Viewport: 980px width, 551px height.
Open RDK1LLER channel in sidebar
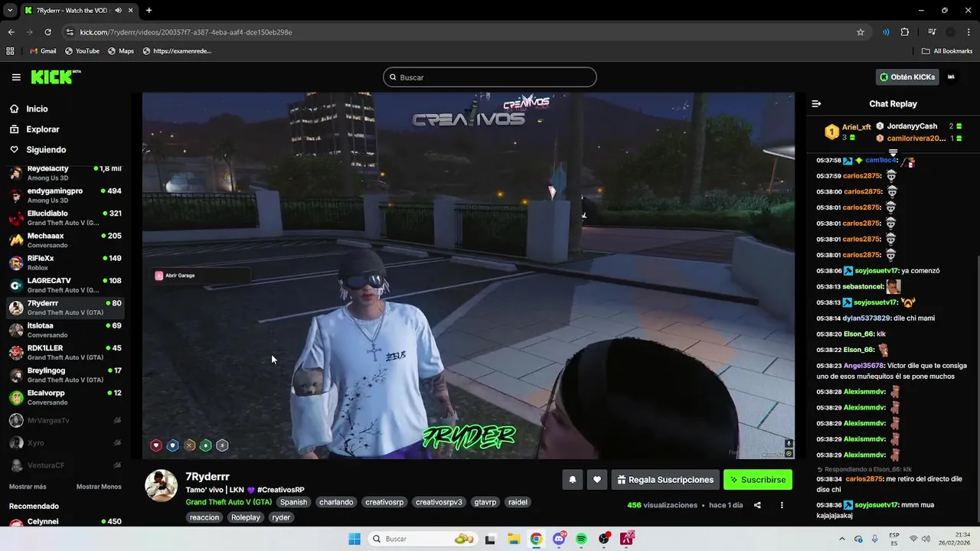coord(66,352)
